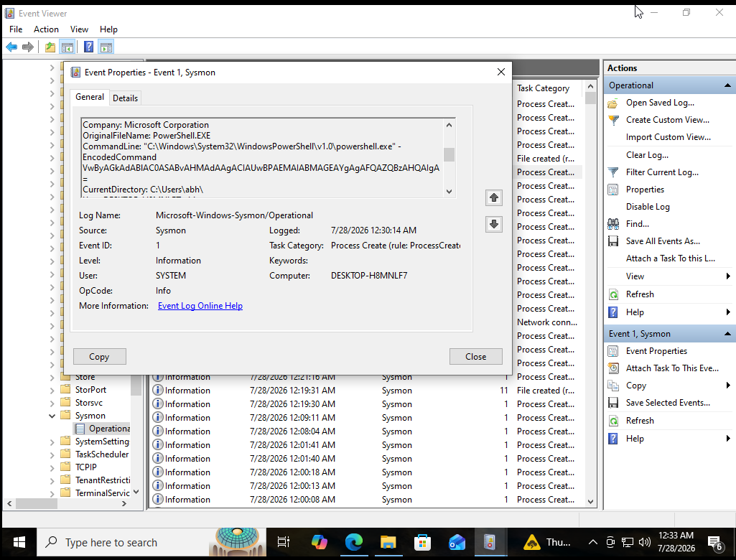The image size is (736, 560).
Task: Open the View menu
Action: [x=79, y=29]
